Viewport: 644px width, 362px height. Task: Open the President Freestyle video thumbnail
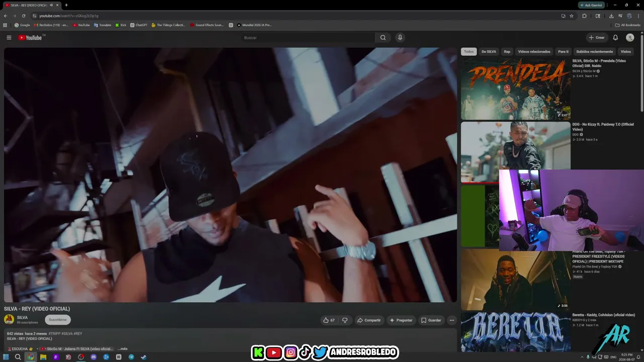(516, 280)
